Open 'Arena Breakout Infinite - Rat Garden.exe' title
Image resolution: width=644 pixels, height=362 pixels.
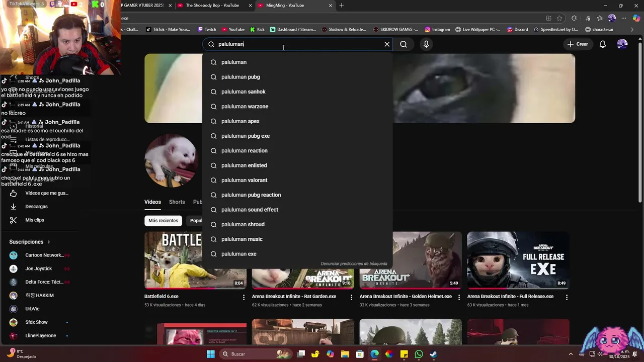point(294,297)
